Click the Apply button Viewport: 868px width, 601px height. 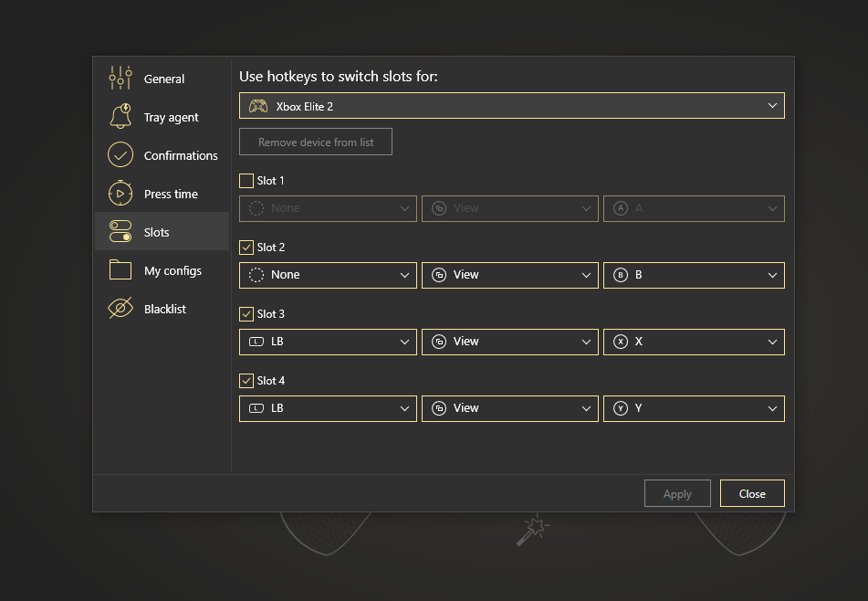click(677, 493)
